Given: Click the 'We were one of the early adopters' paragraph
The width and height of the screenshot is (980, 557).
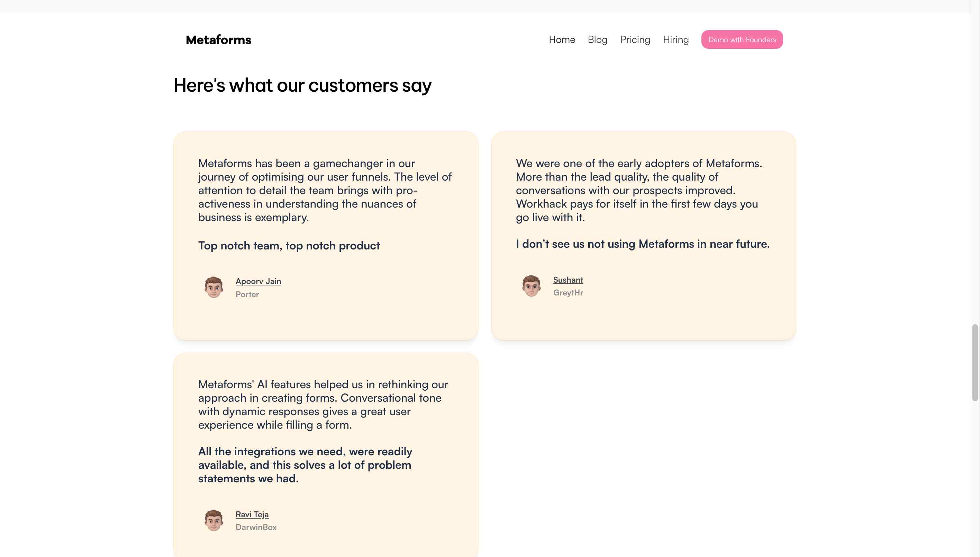Looking at the screenshot, I should pyautogui.click(x=639, y=190).
